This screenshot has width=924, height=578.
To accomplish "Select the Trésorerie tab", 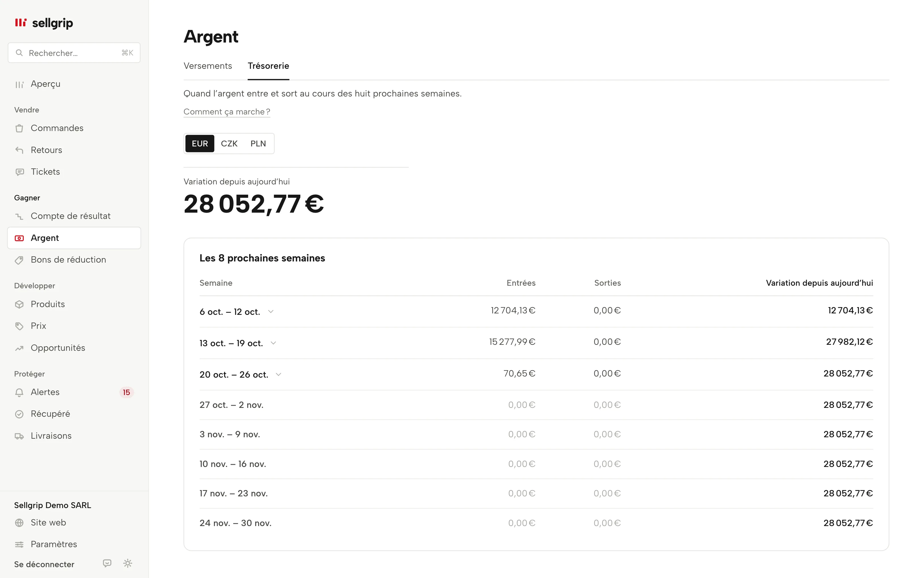I will pyautogui.click(x=268, y=66).
